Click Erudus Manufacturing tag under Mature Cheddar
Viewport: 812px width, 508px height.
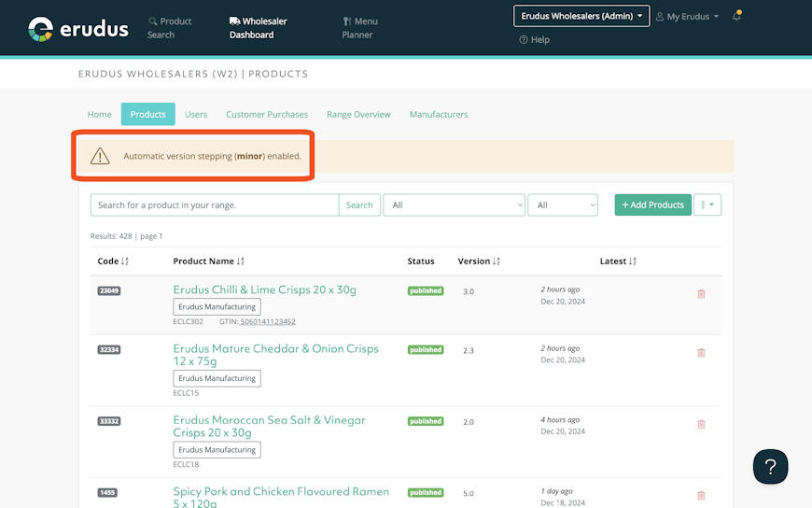coord(217,378)
